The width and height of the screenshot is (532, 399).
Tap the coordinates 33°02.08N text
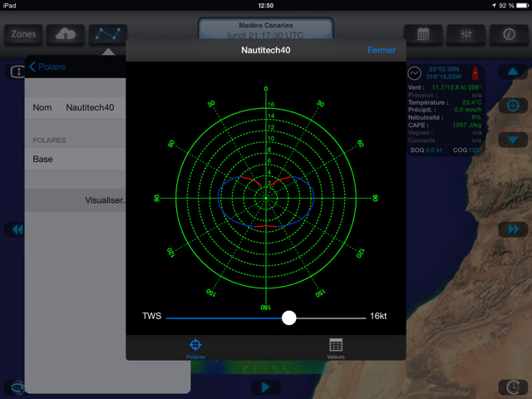click(444, 70)
